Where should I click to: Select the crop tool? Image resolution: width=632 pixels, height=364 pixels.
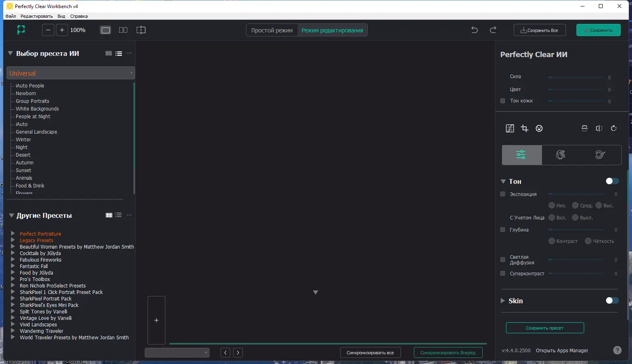[525, 128]
